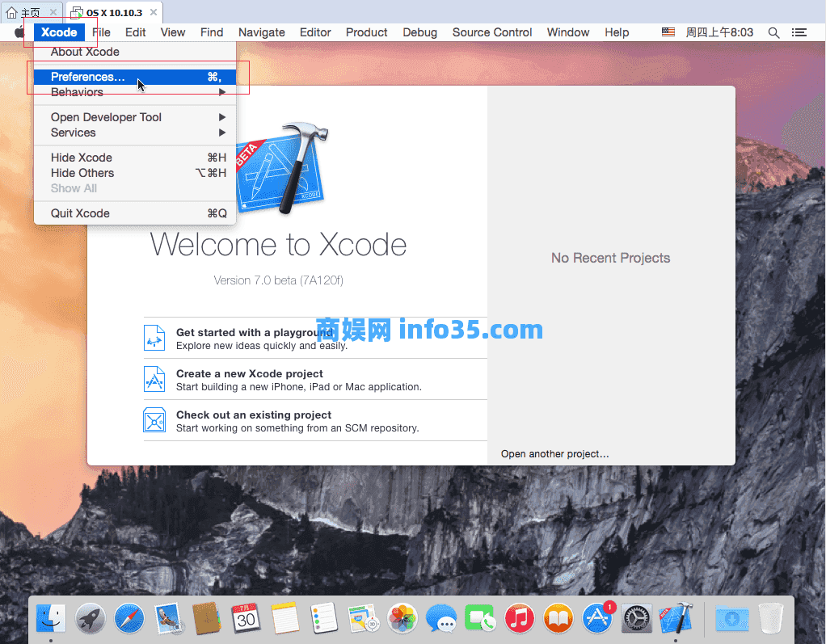The image size is (826, 644).
Task: Select Quit Xcode
Action: (x=135, y=213)
